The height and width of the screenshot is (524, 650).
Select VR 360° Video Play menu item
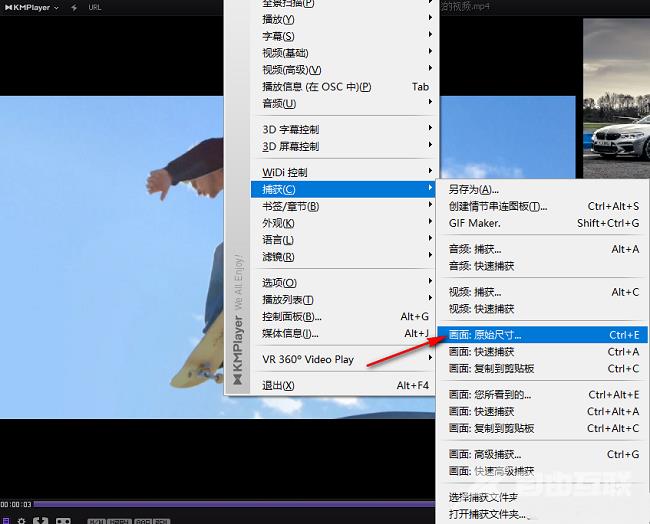(308, 359)
